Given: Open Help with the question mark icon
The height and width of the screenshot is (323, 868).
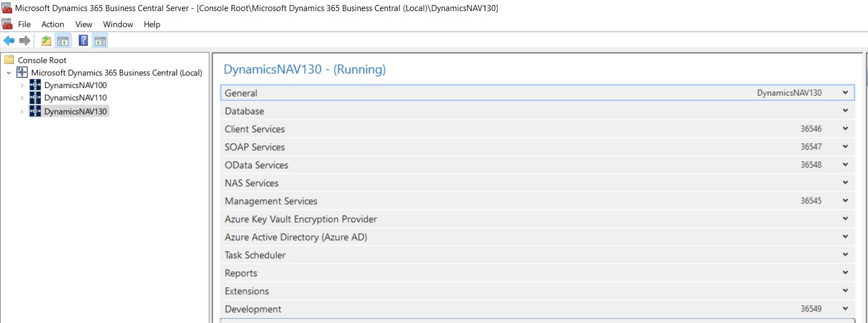Looking at the screenshot, I should [84, 40].
